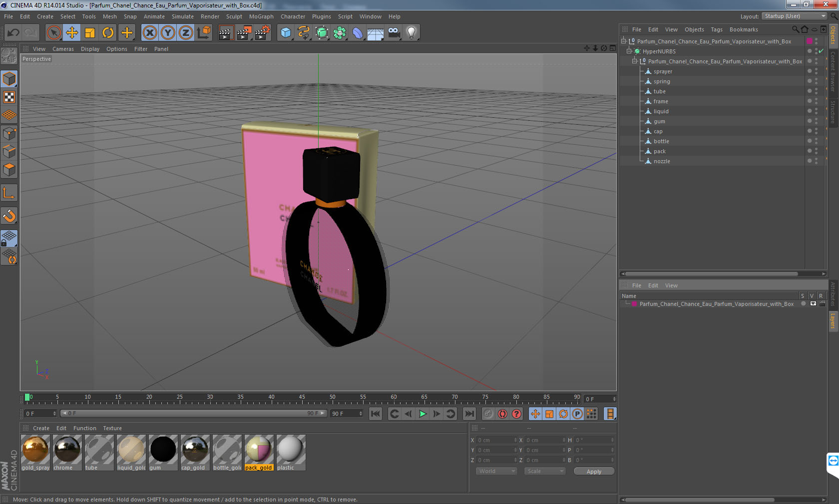Add a camera object
Screen dimensions: 839x504
394,33
